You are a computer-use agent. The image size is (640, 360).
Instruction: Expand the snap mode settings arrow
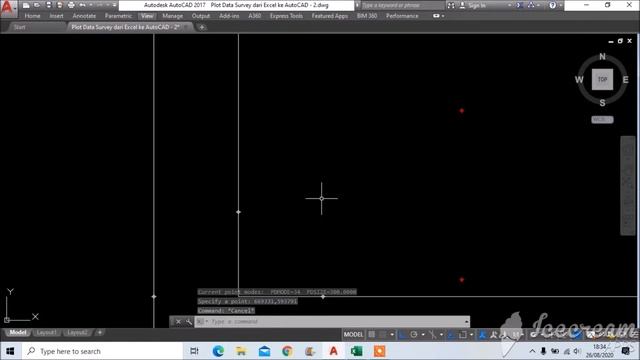coord(392,335)
